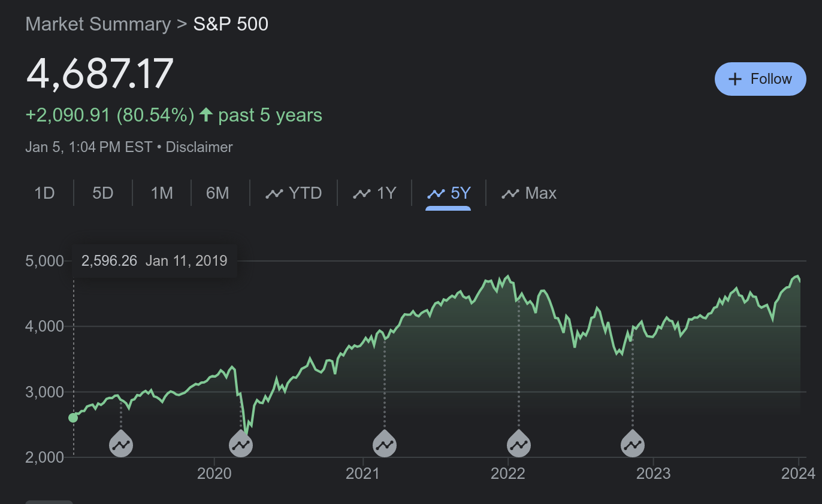Click the trend icon beside Max
Screen dimensions: 822x504
[510, 193]
